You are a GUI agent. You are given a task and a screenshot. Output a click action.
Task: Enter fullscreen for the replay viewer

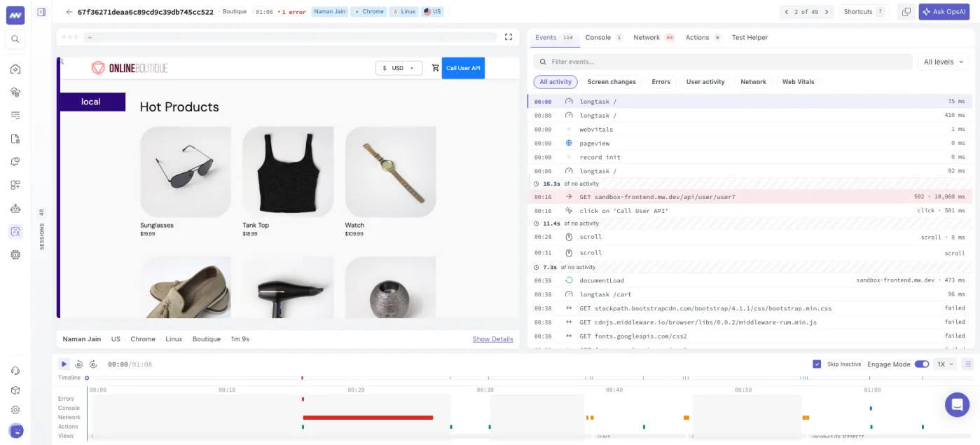point(509,37)
